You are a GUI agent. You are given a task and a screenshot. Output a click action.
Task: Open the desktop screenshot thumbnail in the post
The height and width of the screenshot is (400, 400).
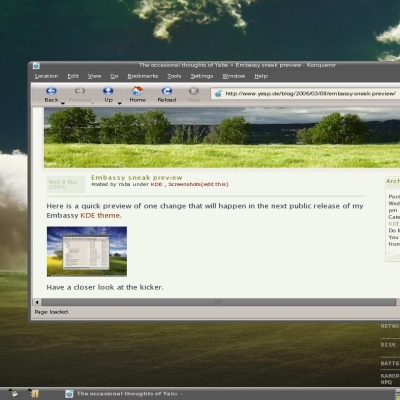pyautogui.click(x=87, y=251)
